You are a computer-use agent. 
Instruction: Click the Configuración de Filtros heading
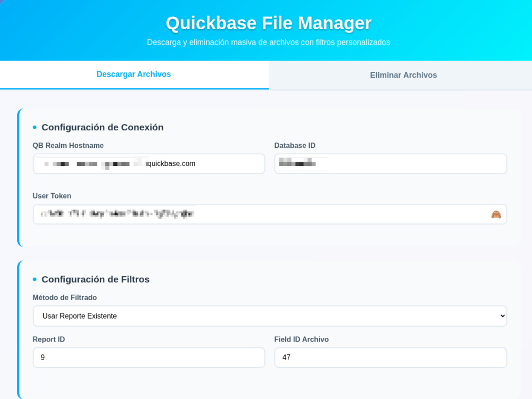tap(95, 279)
